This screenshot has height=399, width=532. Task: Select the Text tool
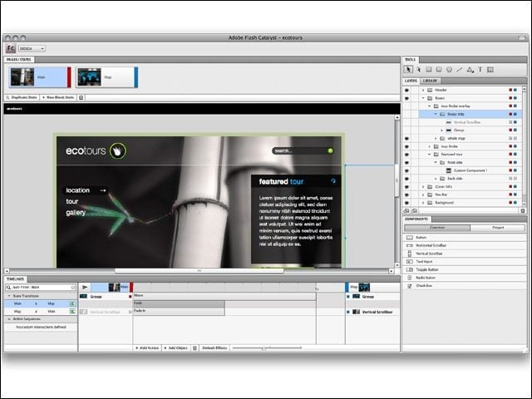click(480, 70)
